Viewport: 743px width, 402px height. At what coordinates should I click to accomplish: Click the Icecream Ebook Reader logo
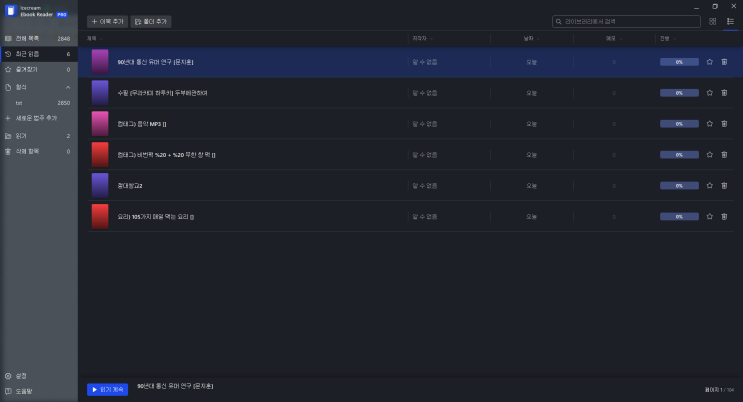coord(11,11)
